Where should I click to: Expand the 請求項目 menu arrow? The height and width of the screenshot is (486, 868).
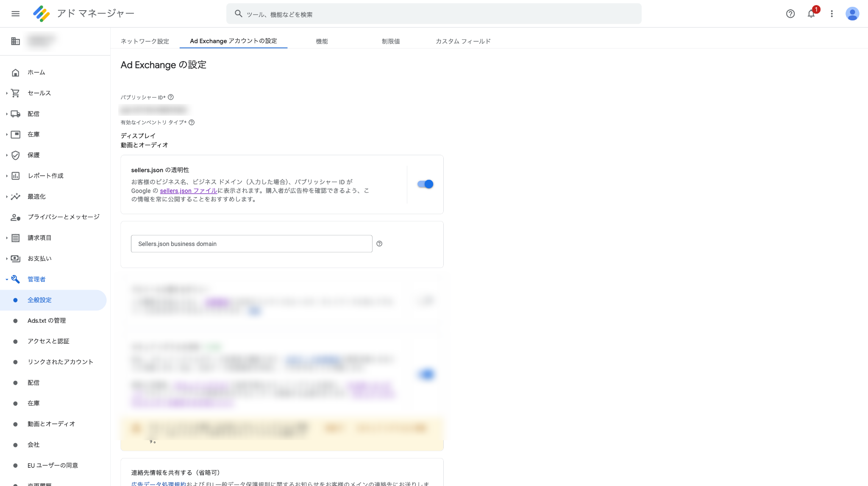7,238
